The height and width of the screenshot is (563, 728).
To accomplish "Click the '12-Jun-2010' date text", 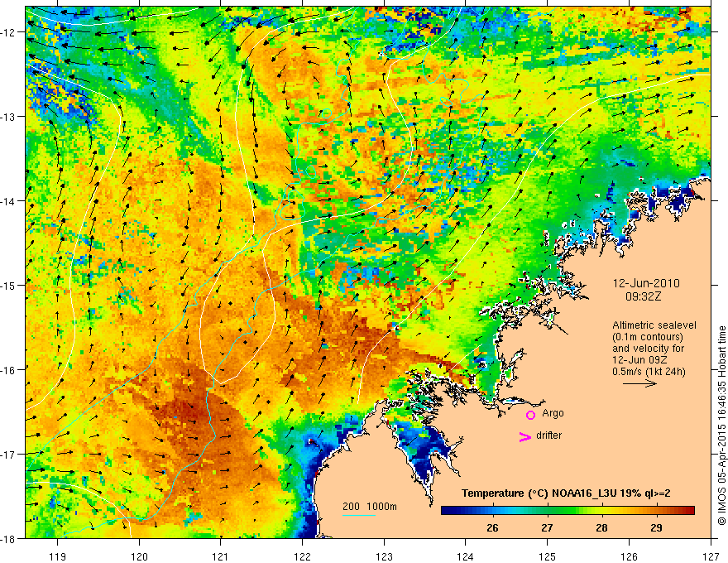I will point(646,283).
